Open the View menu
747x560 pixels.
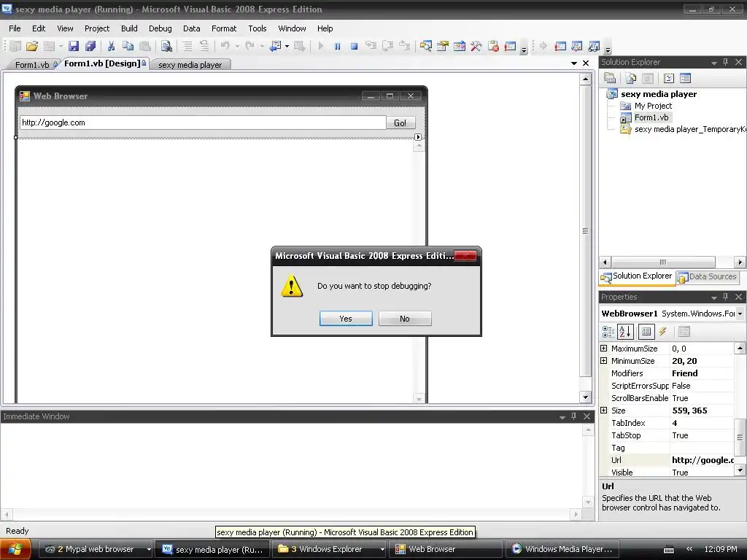point(65,28)
